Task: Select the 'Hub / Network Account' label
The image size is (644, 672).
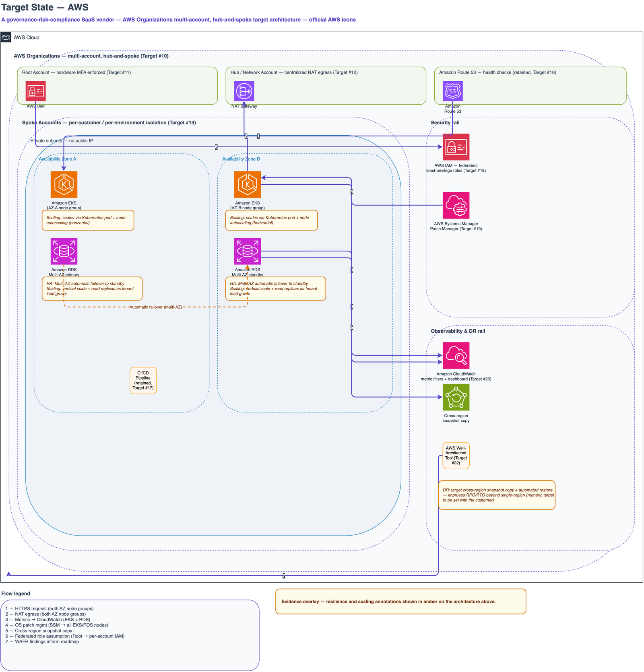Action: 294,73
